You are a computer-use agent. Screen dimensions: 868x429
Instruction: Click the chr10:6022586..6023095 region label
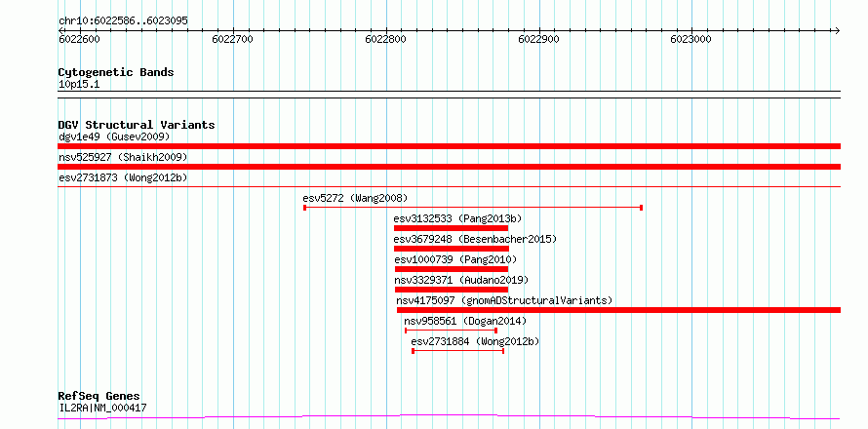[x=123, y=20]
